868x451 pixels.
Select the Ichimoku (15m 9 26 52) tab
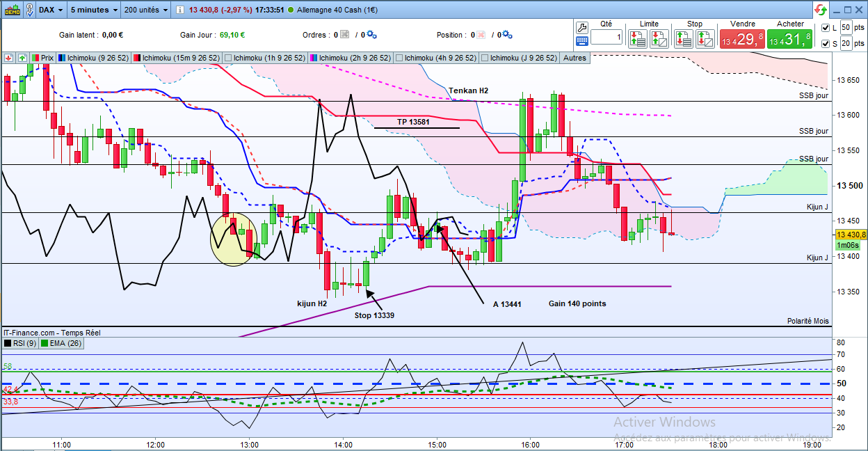(177, 58)
